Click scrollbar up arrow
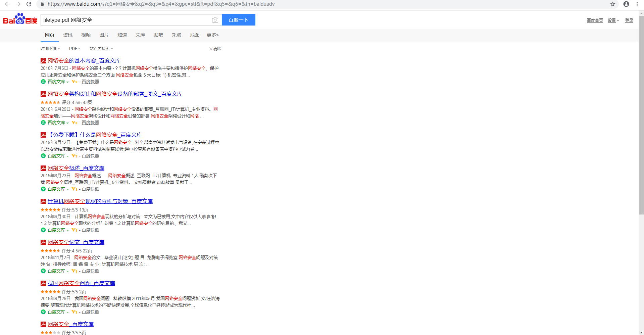Image resolution: width=644 pixels, height=335 pixels. pos(641,13)
